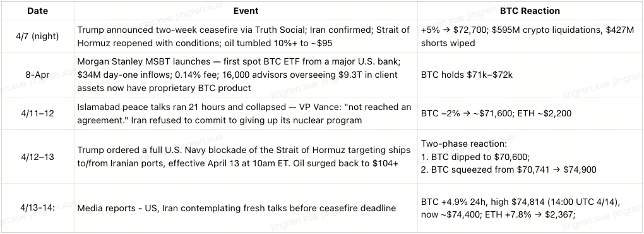Click the BTC −2% ETH ~$2,200 cell
644x234 pixels.
[x=530, y=113]
